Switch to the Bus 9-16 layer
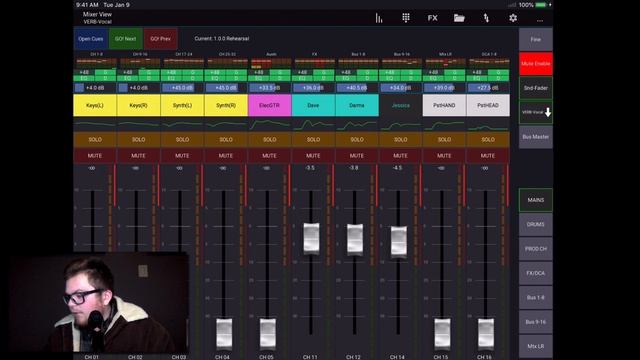Screen dimensions: 640x360 [536, 322]
